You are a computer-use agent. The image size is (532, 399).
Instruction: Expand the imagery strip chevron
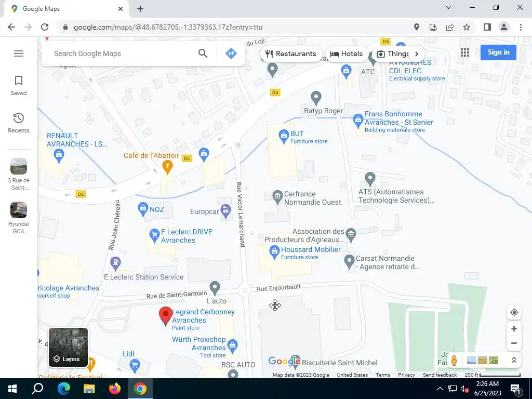[x=514, y=360]
